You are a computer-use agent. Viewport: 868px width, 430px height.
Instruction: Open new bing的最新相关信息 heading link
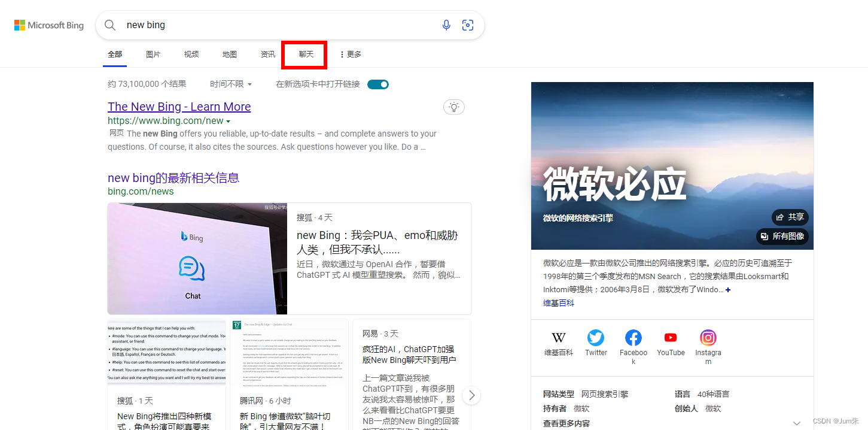coord(173,178)
